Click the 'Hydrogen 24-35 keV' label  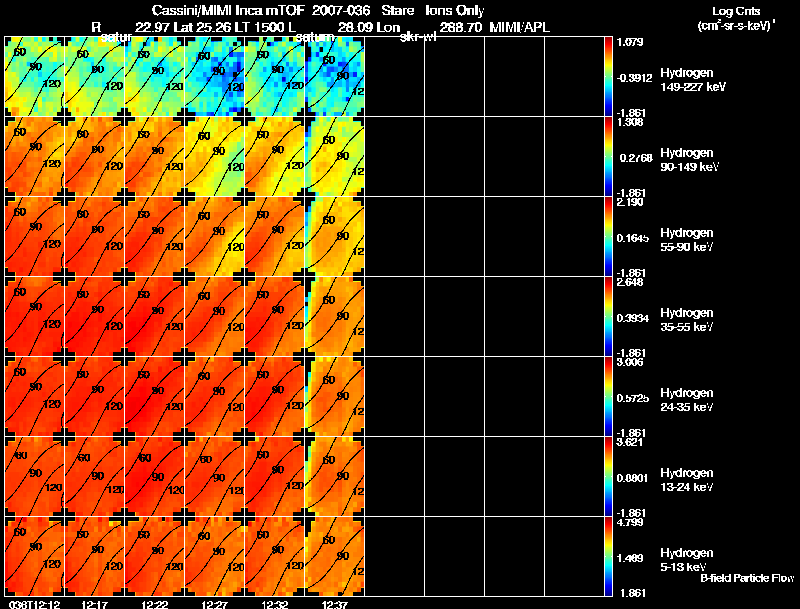pos(687,400)
